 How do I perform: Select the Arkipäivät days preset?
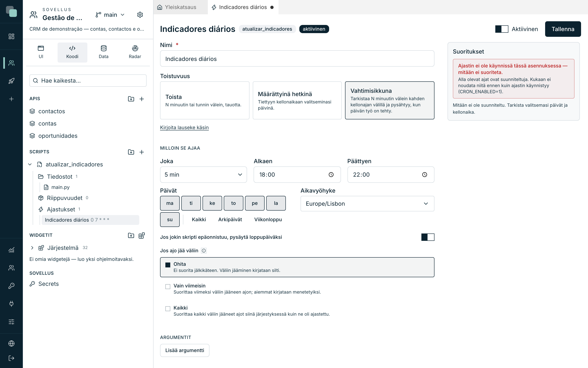(x=230, y=219)
